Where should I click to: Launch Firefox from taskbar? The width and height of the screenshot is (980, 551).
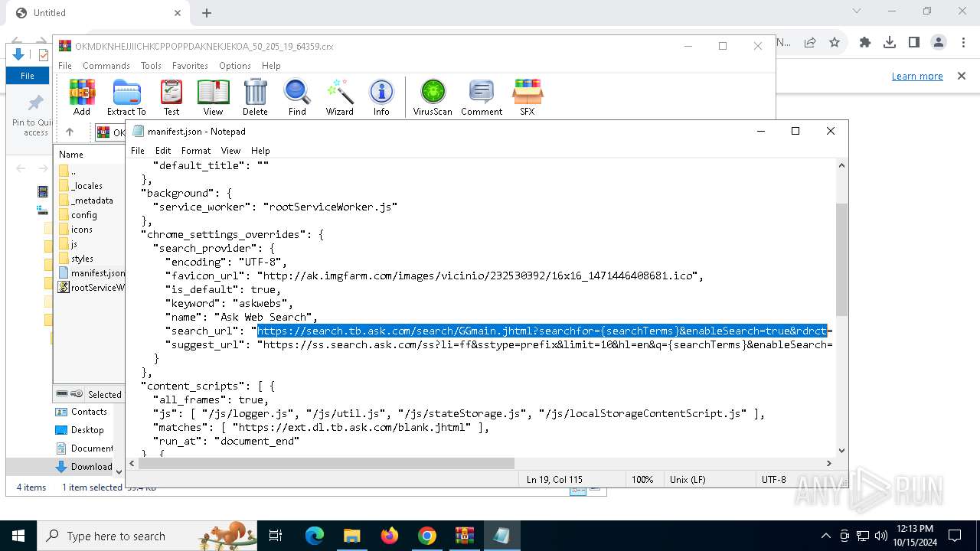pos(390,536)
